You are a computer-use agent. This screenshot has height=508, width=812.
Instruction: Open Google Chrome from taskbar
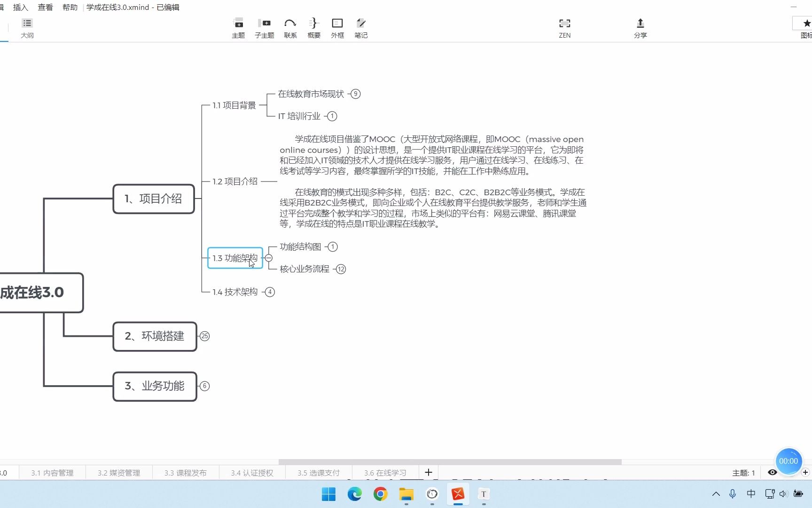[x=381, y=494]
